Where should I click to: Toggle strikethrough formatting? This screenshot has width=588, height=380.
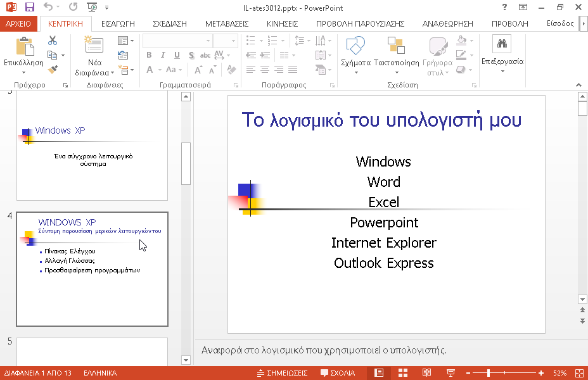click(x=205, y=55)
